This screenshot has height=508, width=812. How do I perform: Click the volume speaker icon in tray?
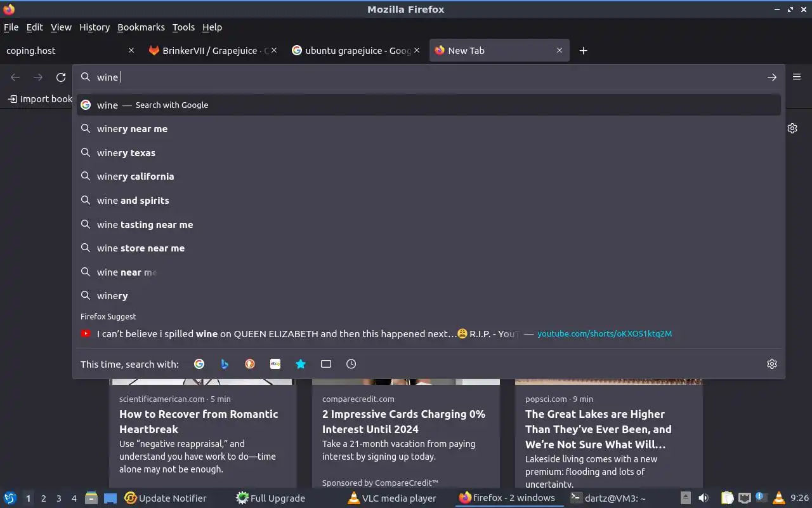[x=703, y=498]
